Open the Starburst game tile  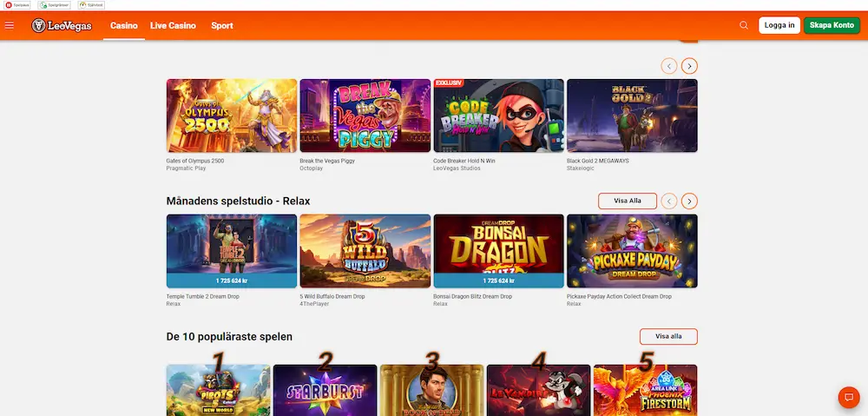[325, 390]
